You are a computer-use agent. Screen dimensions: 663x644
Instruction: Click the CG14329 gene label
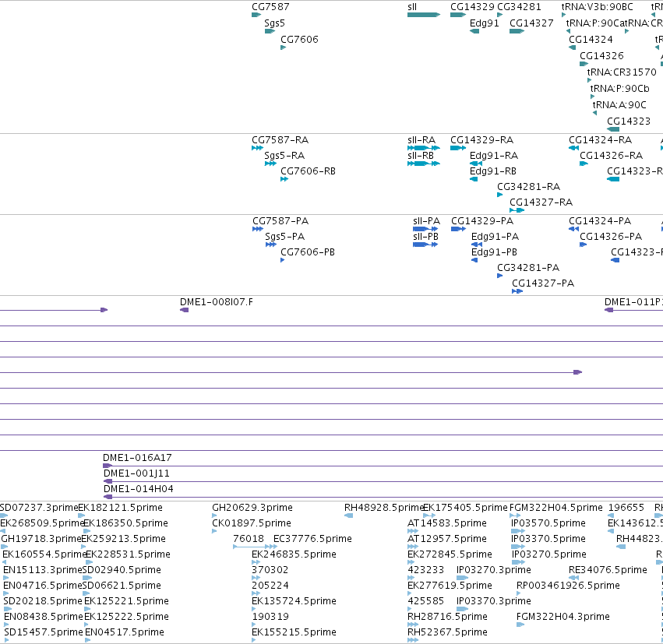pos(472,7)
